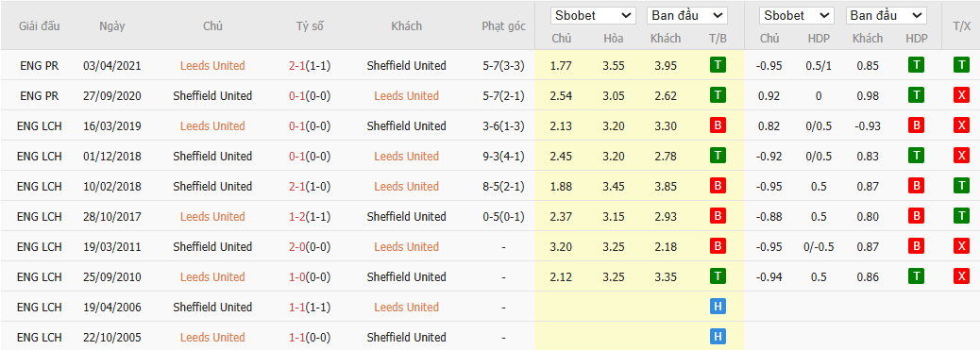The height and width of the screenshot is (350, 980).
Task: Open Sheffield United home link on 27/09/2020
Action: click(x=212, y=95)
